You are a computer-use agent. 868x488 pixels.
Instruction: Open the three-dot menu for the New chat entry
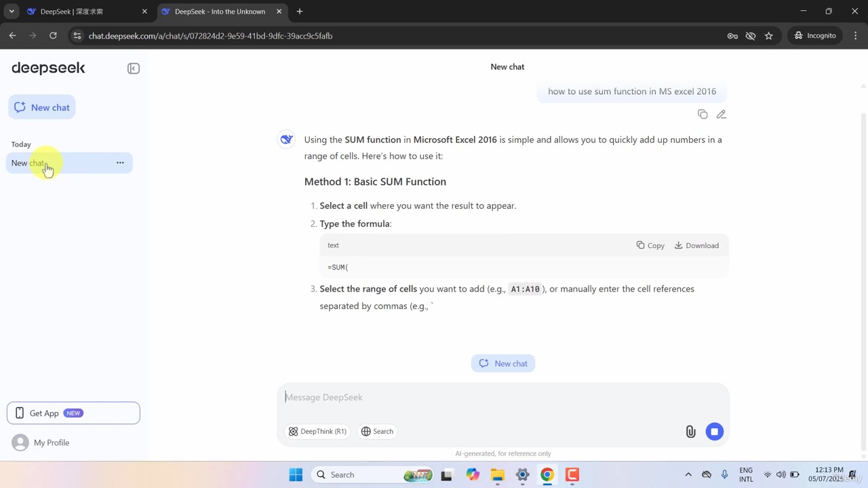coord(120,163)
